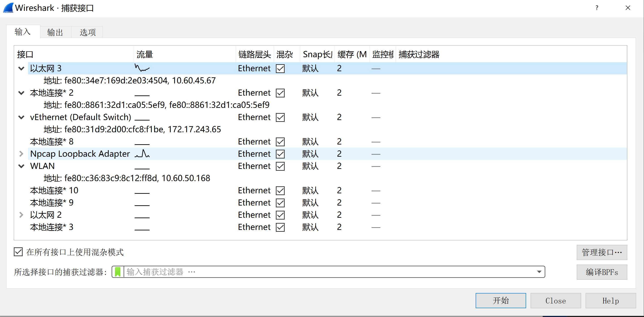Collapse the WLAN interface row
The width and height of the screenshot is (644, 317).
(21, 166)
